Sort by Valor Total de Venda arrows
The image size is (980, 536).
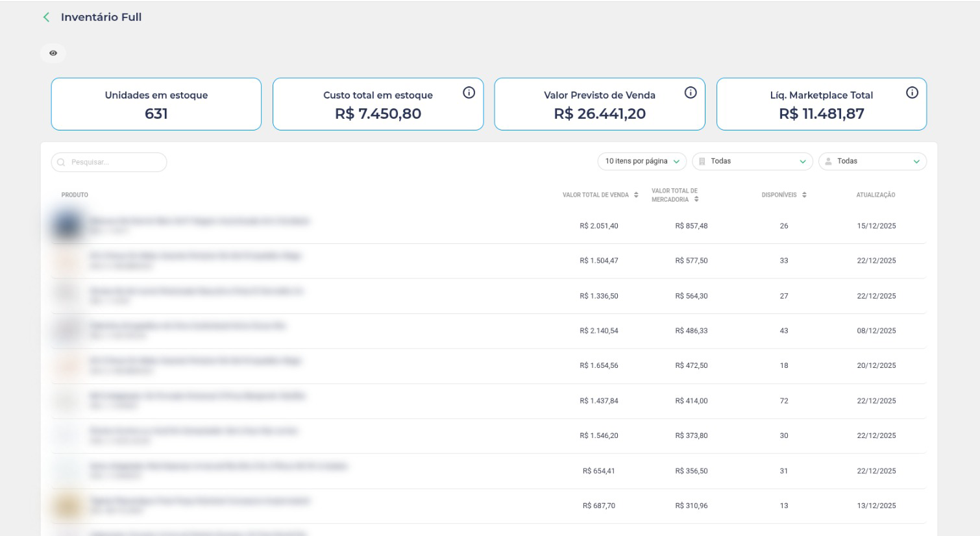pyautogui.click(x=636, y=195)
